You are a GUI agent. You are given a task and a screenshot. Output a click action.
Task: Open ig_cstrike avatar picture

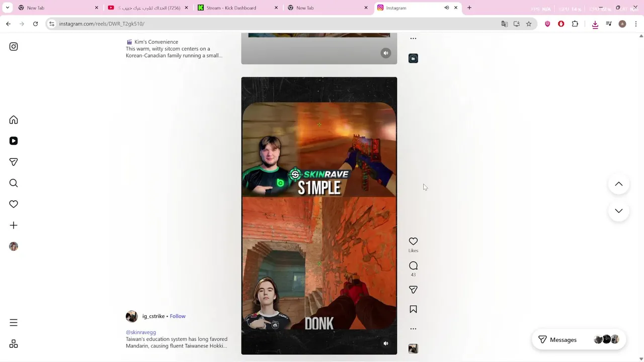[132, 316]
